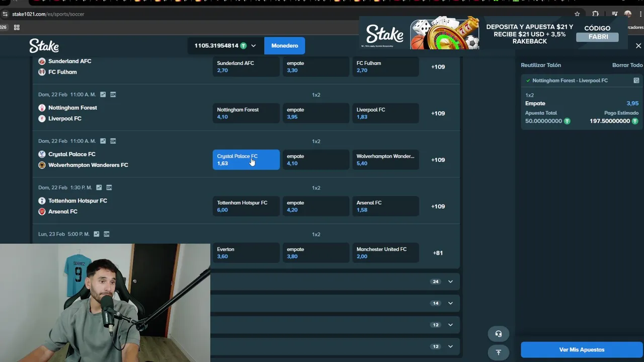Screen dimensions: 644x362
Task: Select Everton odds 3,60
Action: point(246,253)
